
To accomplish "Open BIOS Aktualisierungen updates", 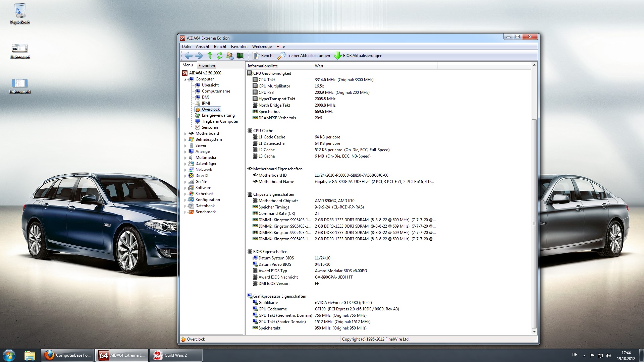I will (358, 56).
